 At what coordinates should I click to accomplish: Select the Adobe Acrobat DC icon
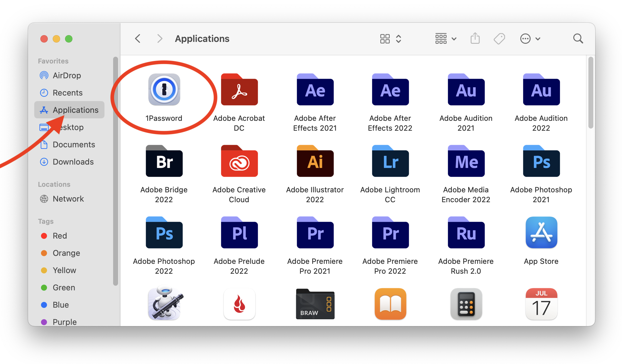(x=239, y=90)
